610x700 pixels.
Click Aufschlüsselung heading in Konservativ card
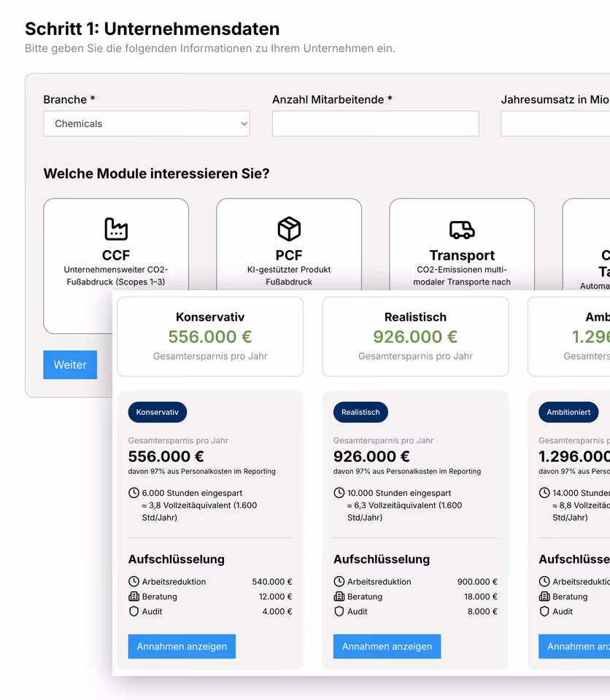[177, 559]
